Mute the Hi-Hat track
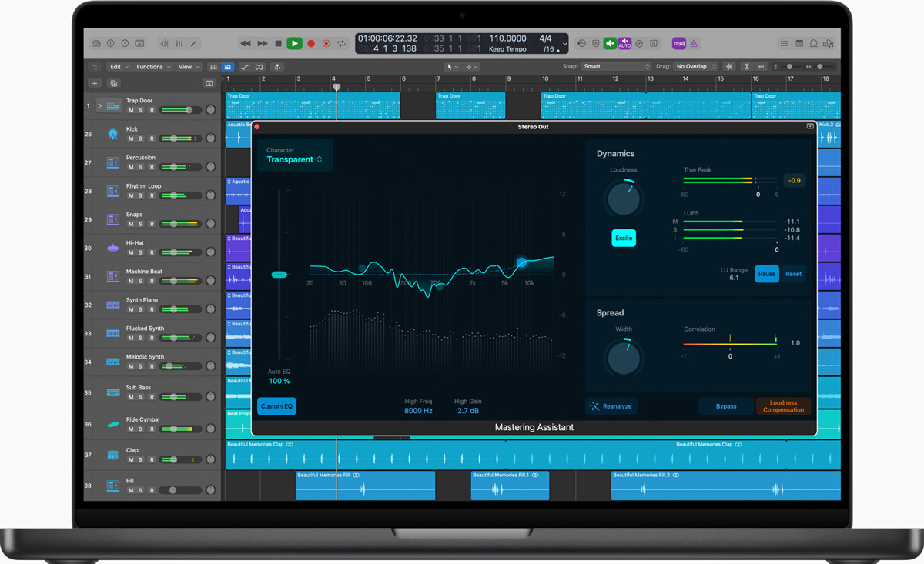 click(131, 252)
